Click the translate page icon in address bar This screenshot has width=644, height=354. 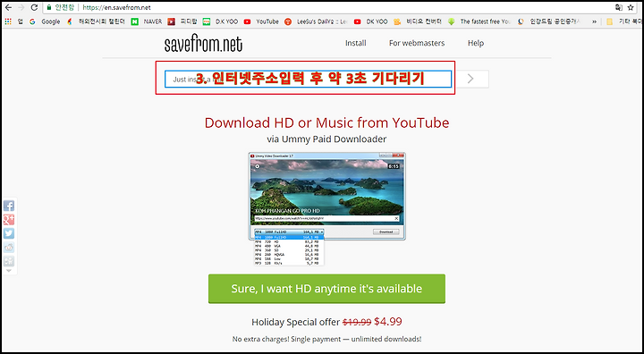tap(619, 7)
